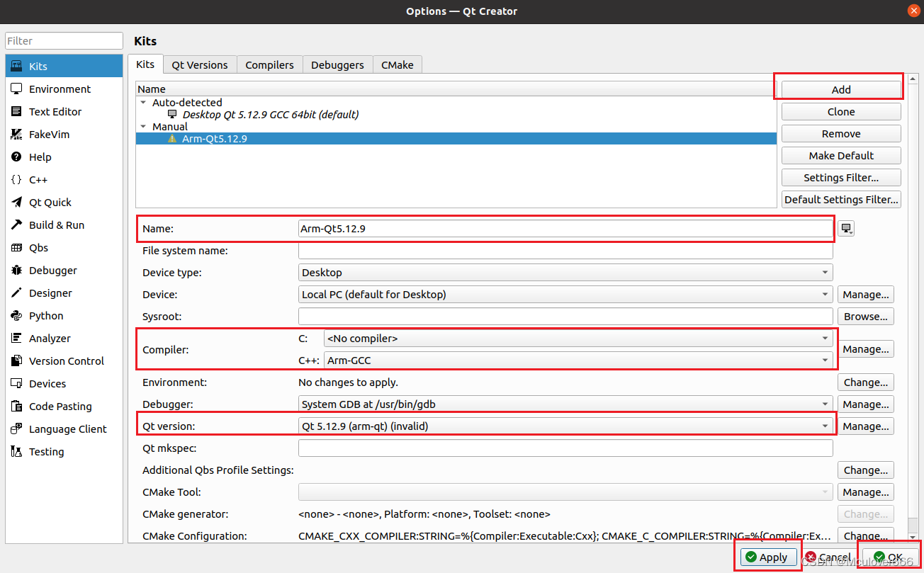
Task: Open the Debugger dropdown
Action: (565, 404)
